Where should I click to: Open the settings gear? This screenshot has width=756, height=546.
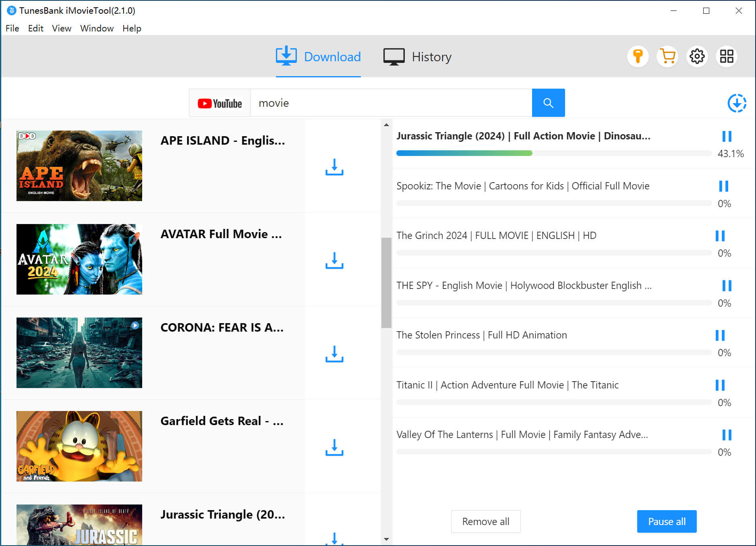click(697, 57)
